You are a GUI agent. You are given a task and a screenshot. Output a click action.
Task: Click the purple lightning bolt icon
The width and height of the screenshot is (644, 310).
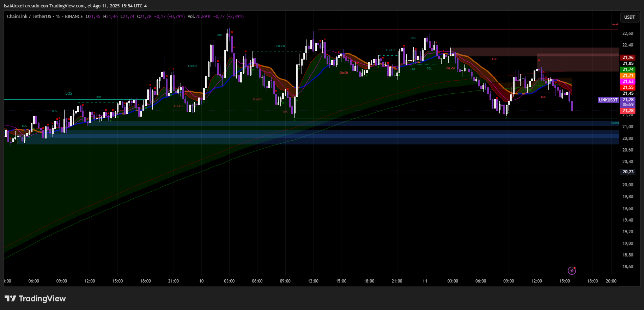coord(572,271)
